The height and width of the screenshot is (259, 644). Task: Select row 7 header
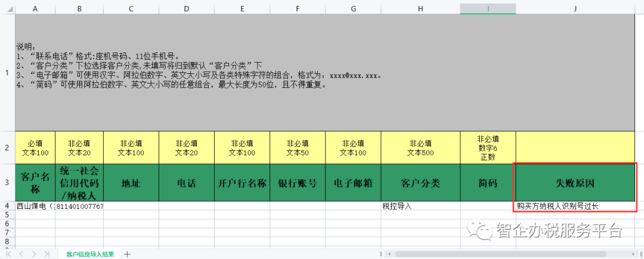[7, 232]
